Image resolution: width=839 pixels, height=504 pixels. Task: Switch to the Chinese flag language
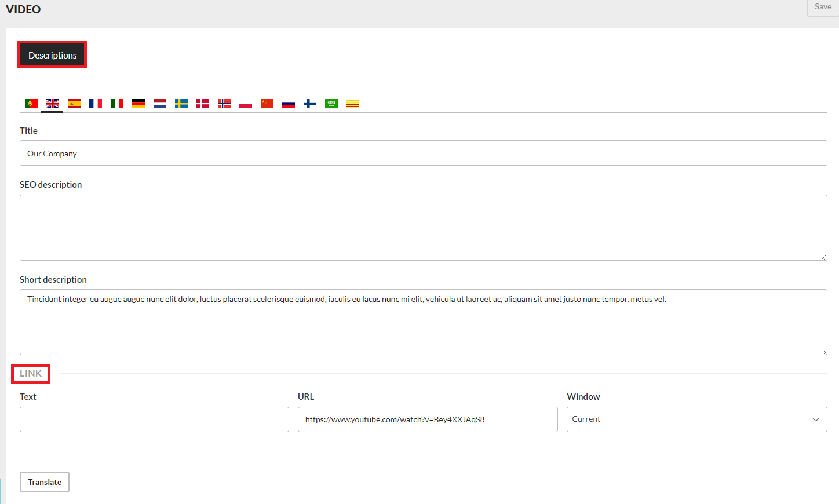[267, 104]
